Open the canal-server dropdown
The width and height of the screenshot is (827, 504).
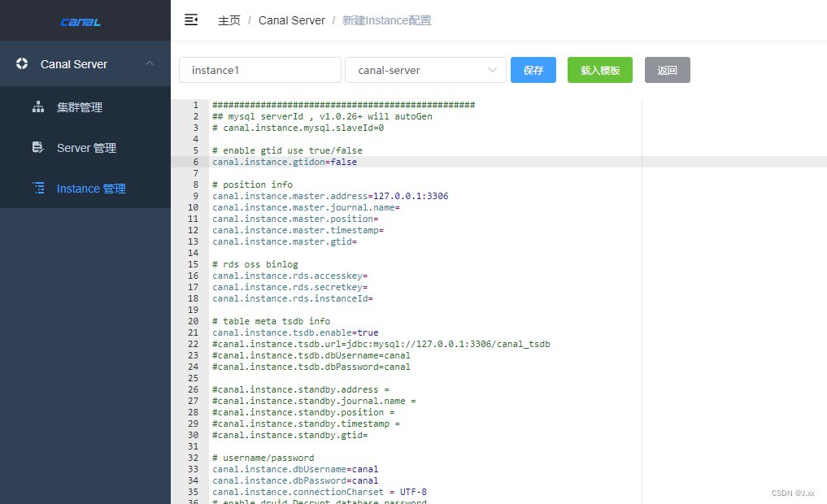tap(425, 70)
